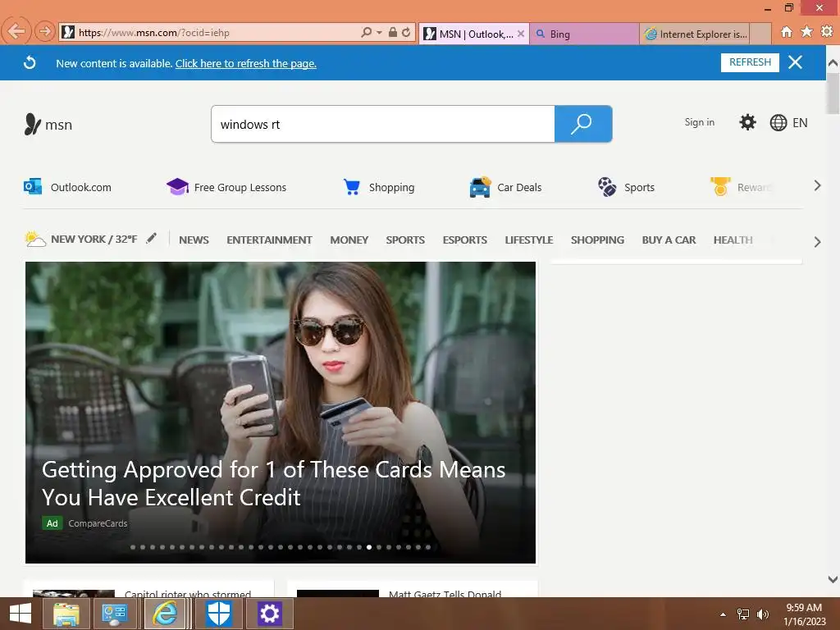840x630 pixels.
Task: Click the search field containing 'windows rt'
Action: 383,125
